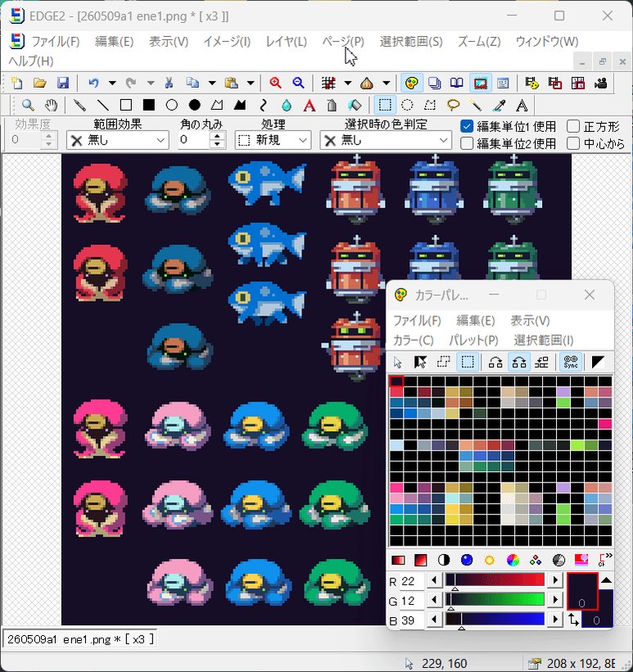Screen dimensions: 633x672
Task: Toggle the animation frames panel icon in toolbar
Action: click(480, 83)
